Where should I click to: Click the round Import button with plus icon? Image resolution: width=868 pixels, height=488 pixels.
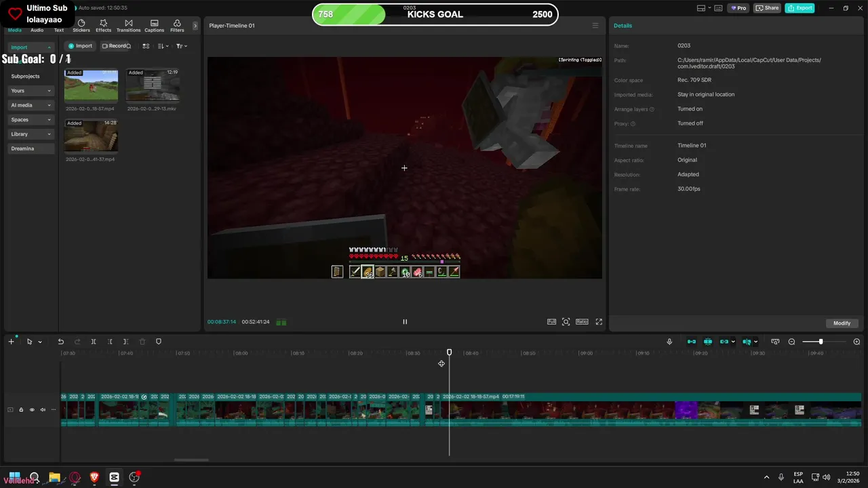(80, 46)
